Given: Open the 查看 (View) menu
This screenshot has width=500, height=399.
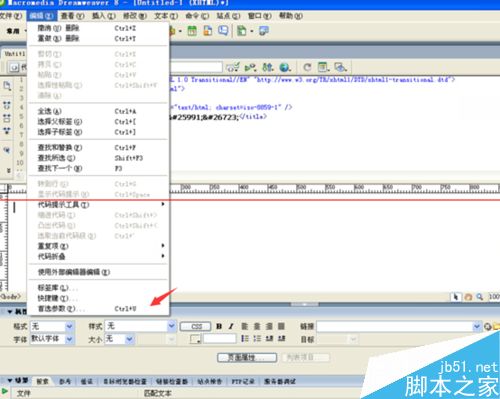Looking at the screenshot, I should pyautogui.click(x=72, y=16).
